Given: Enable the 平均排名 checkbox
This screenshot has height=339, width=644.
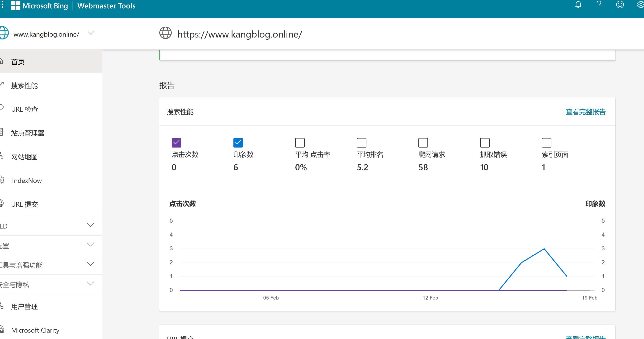Looking at the screenshot, I should click(x=361, y=143).
